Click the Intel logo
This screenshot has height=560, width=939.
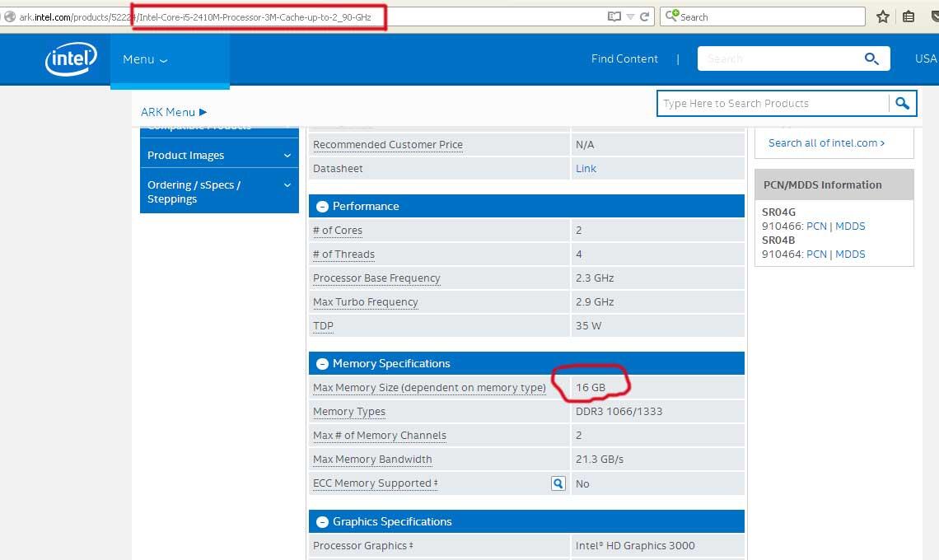pyautogui.click(x=72, y=58)
